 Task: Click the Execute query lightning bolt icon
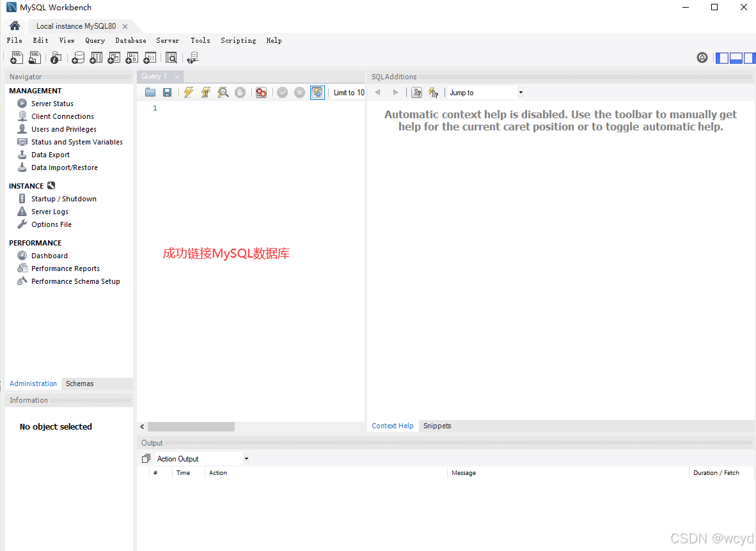[188, 93]
